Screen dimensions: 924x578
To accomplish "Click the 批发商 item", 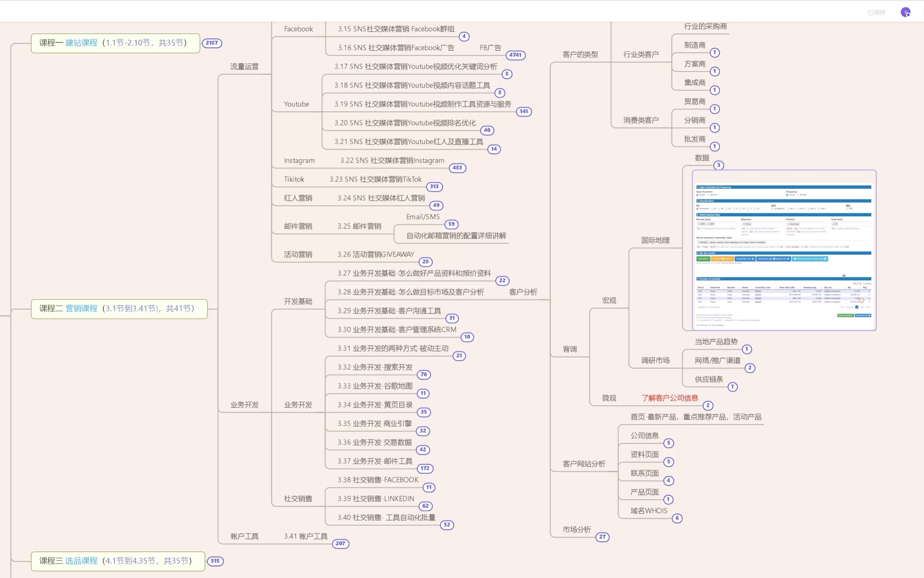I will pyautogui.click(x=694, y=139).
